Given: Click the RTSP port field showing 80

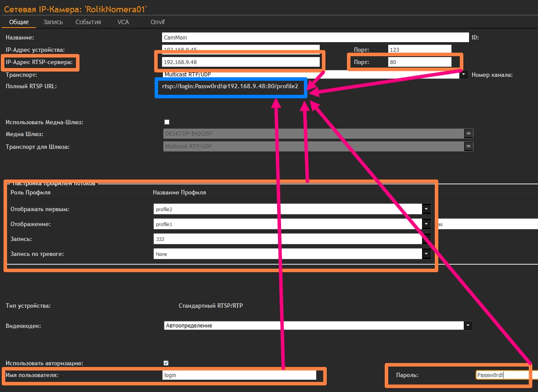Looking at the screenshot, I should click(x=419, y=62).
